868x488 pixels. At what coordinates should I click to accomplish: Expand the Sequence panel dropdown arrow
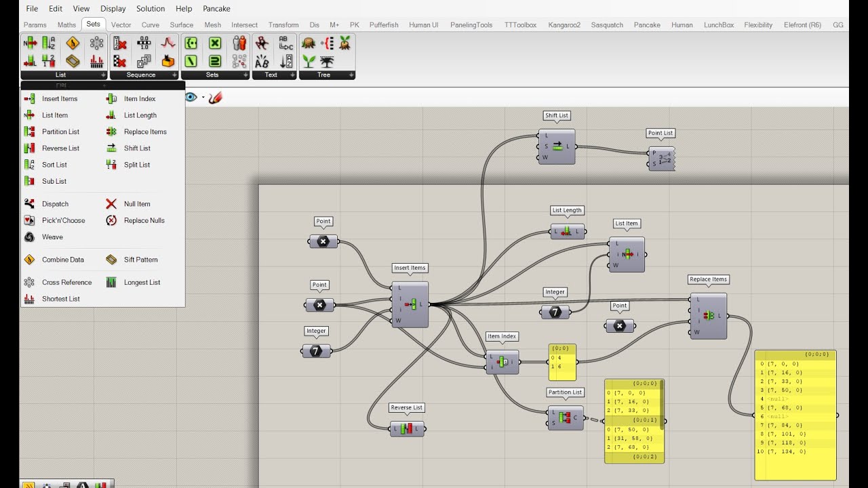point(174,75)
